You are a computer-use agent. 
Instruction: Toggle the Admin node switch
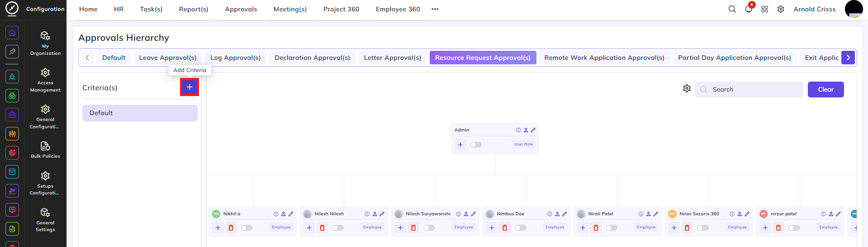pyautogui.click(x=476, y=145)
